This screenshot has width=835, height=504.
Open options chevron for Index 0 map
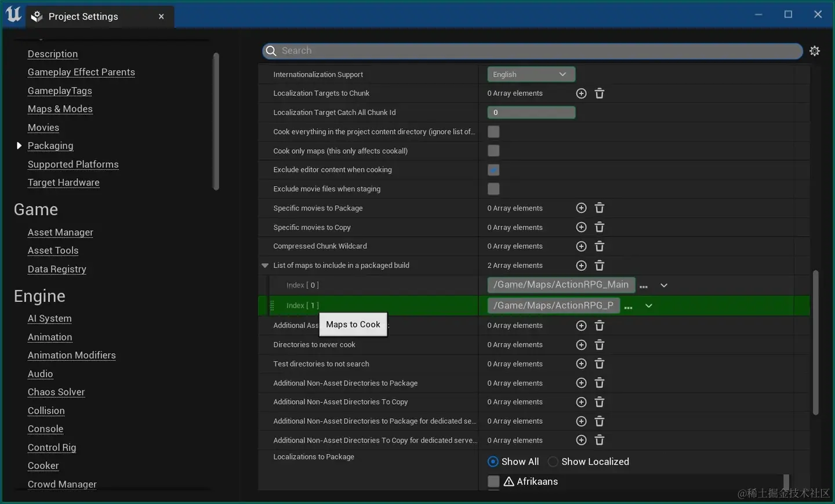tap(664, 285)
